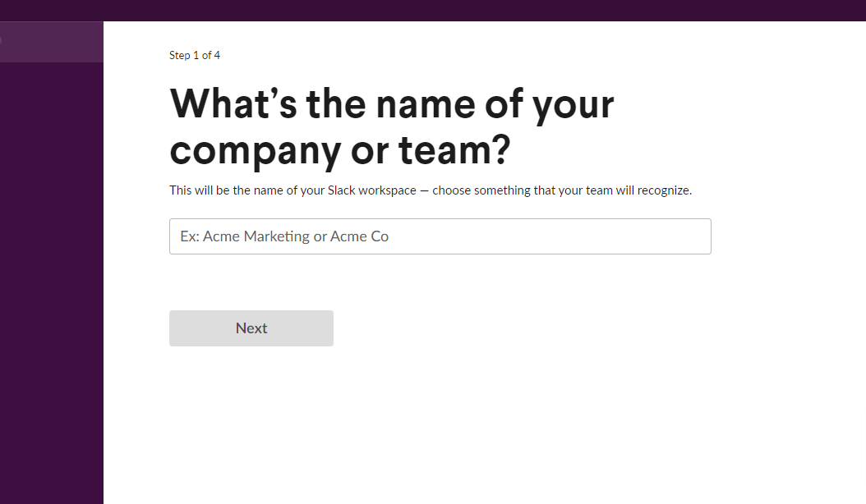Click the word "workspace" in the description
This screenshot has height=504, width=866.
389,190
